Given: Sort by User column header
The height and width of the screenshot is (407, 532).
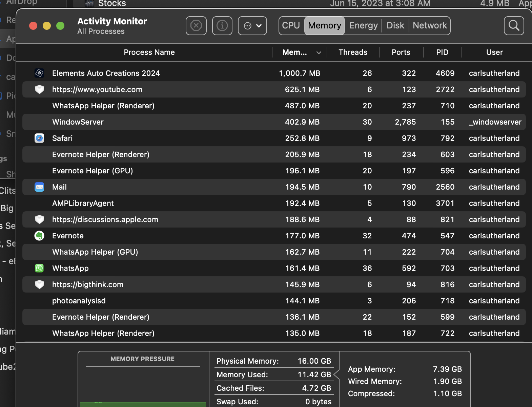Looking at the screenshot, I should coord(494,52).
